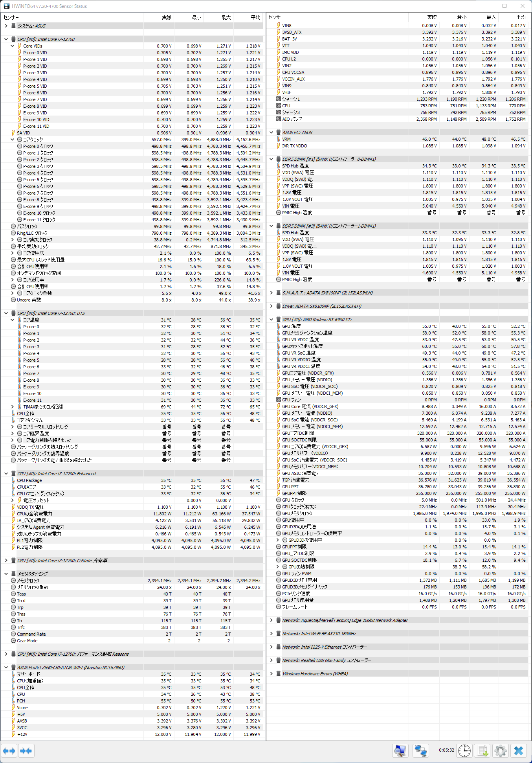The image size is (532, 763).
Task: Expand Drive: ADATA SX8100NP group
Action: [x=272, y=306]
